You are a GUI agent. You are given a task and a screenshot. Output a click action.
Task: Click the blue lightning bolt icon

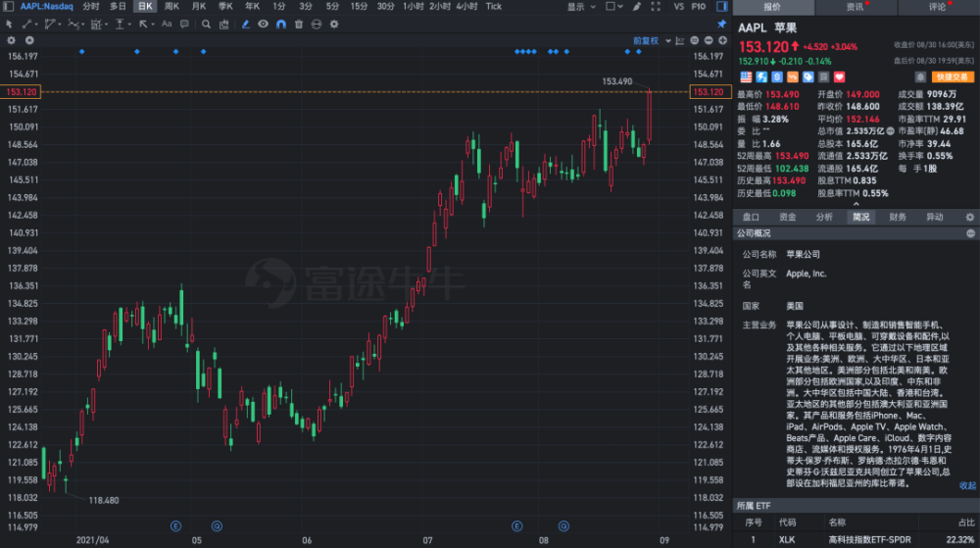(x=761, y=76)
